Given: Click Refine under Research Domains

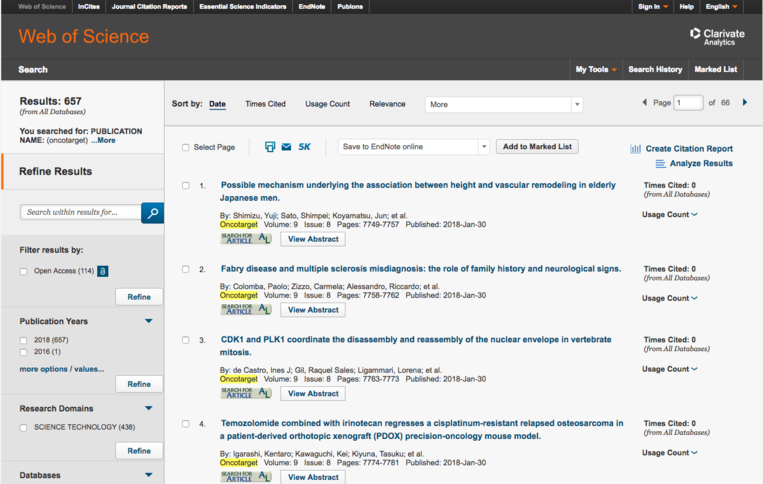Looking at the screenshot, I should [139, 451].
